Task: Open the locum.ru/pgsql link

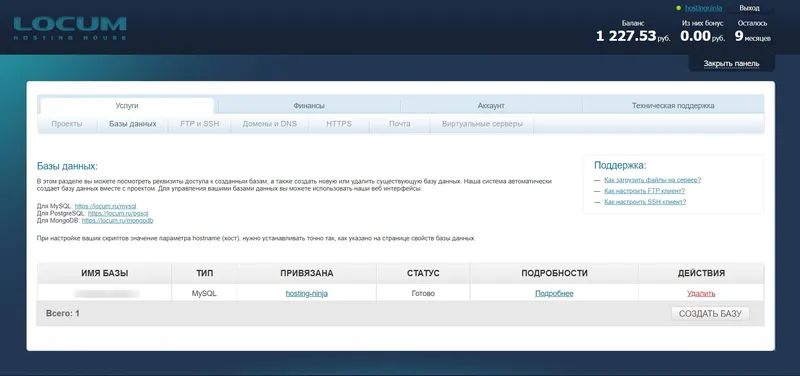Action: pyautogui.click(x=118, y=213)
